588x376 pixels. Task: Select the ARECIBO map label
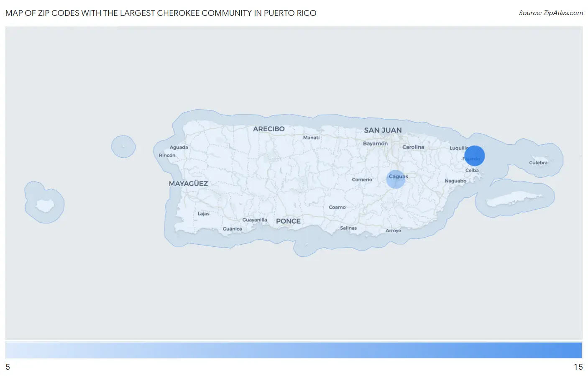(x=268, y=129)
